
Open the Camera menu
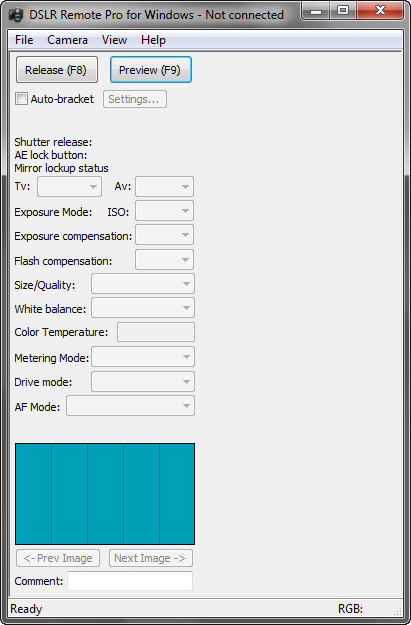coord(67,40)
